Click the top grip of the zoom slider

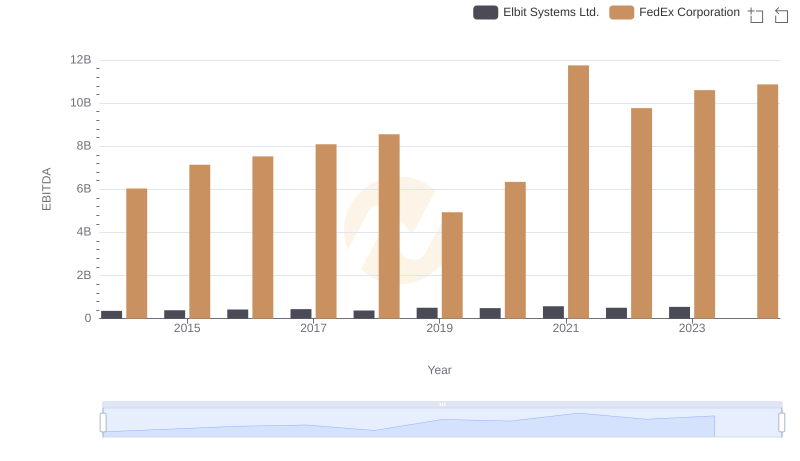[442, 404]
